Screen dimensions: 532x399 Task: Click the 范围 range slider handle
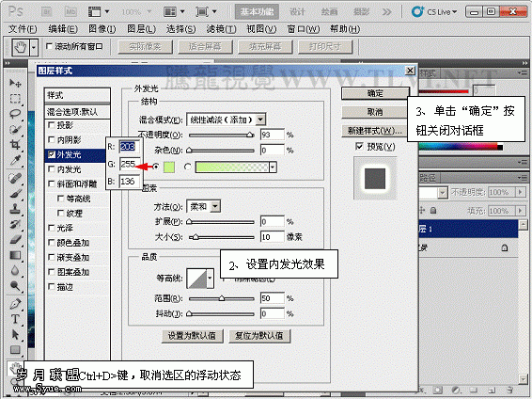pos(222,298)
